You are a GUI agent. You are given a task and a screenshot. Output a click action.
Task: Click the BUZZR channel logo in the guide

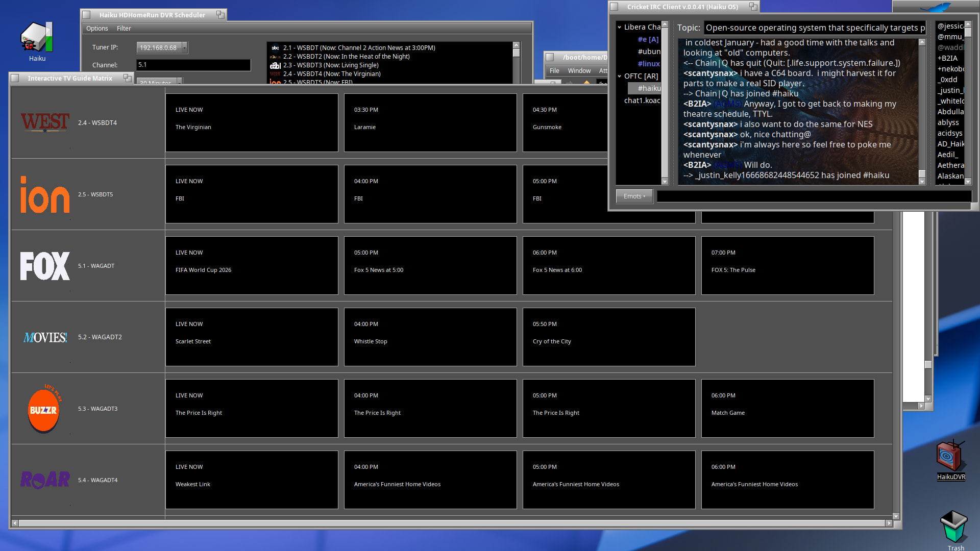44,409
